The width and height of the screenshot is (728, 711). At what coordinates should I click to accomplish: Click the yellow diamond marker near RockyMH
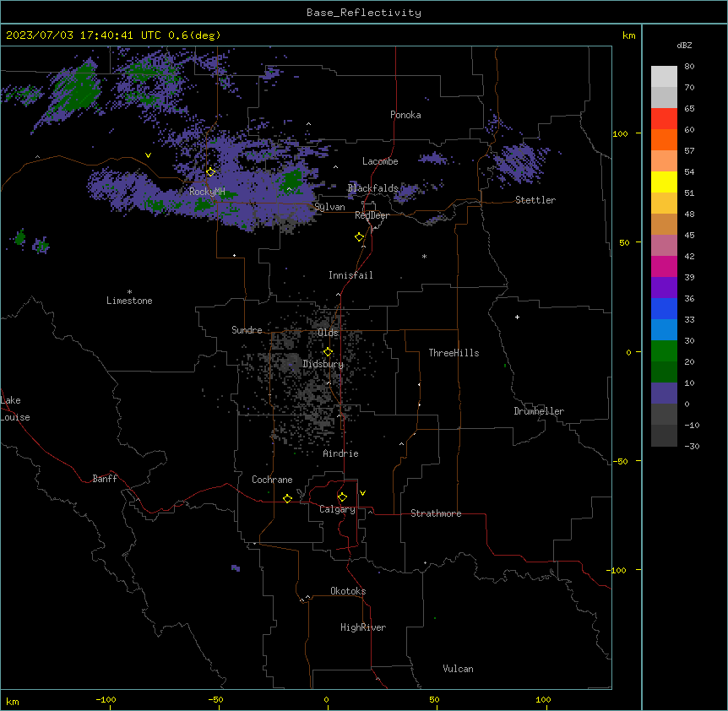click(x=210, y=172)
